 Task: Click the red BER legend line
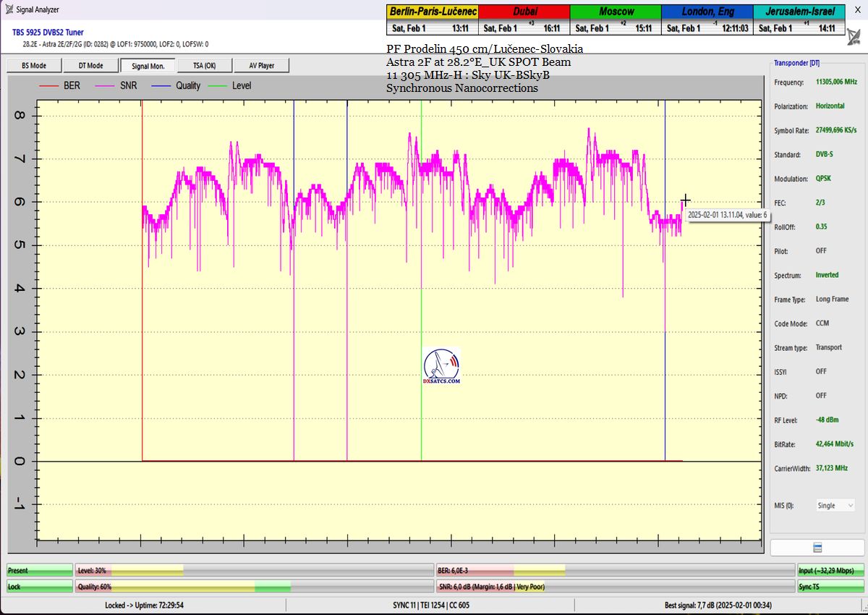coord(48,85)
